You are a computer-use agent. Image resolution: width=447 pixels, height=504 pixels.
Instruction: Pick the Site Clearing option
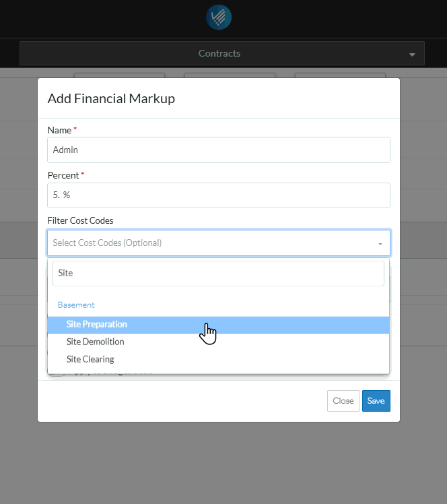(x=90, y=359)
